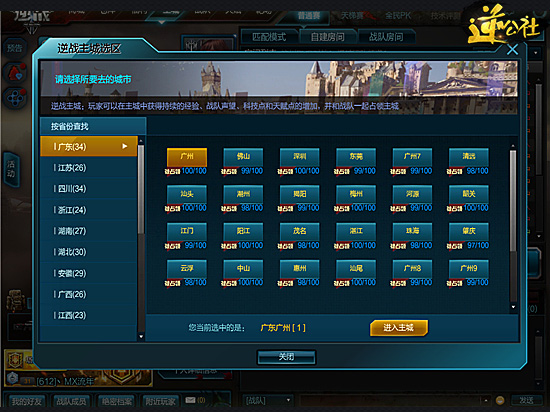This screenshot has width=550, height=412.
Task: Click the down arrow of province list scrollbar
Action: (x=141, y=336)
